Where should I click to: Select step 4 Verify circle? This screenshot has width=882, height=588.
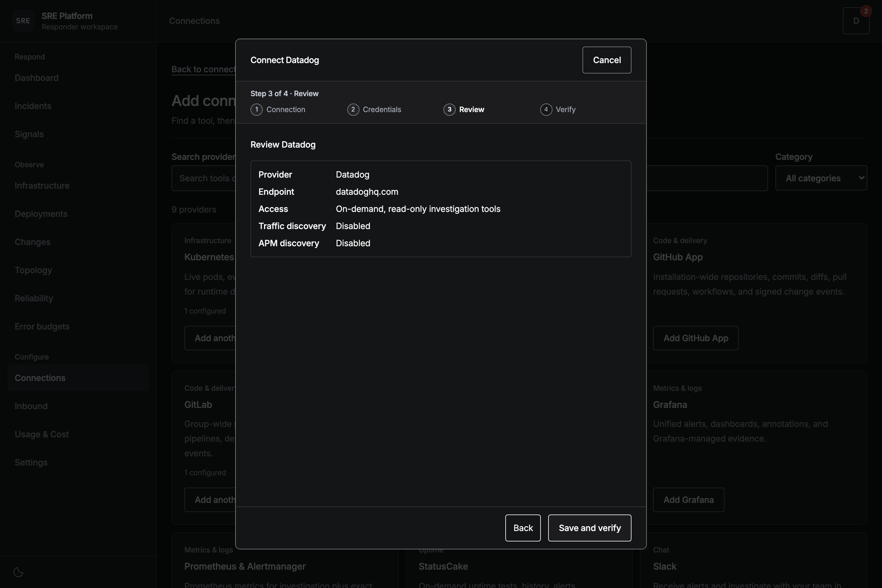point(546,110)
